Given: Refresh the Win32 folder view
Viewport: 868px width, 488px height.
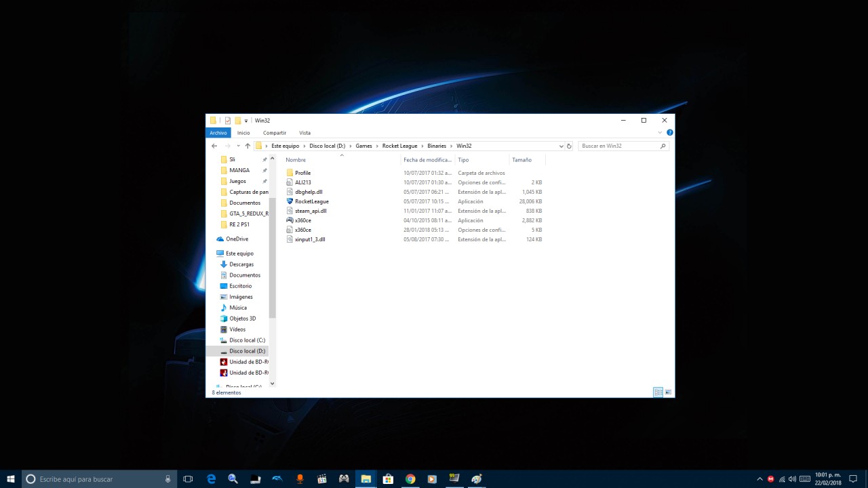Looking at the screenshot, I should pos(569,146).
